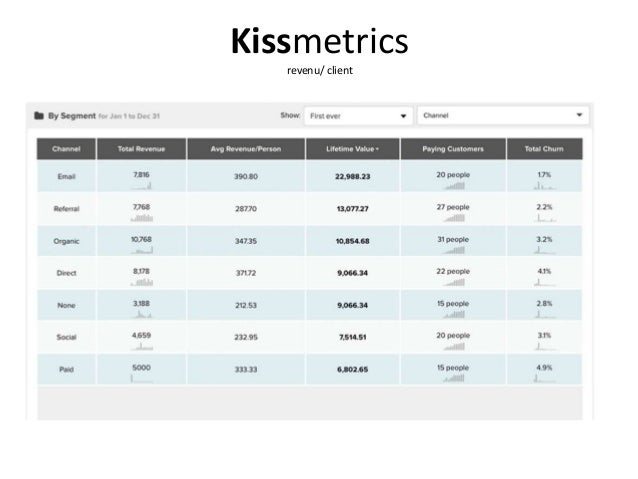Click None row total churn sparkline

(x=544, y=315)
